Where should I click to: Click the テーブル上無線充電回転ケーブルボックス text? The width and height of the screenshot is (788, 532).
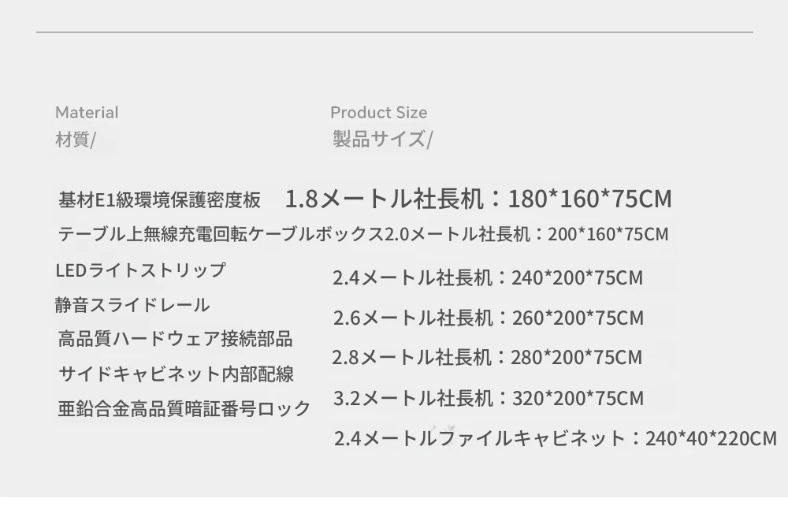click(x=221, y=234)
